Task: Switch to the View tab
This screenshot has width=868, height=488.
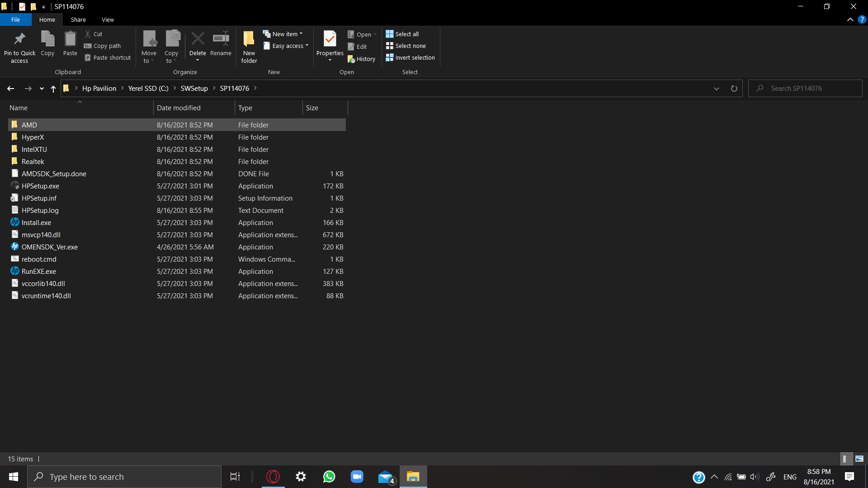Action: tap(108, 19)
